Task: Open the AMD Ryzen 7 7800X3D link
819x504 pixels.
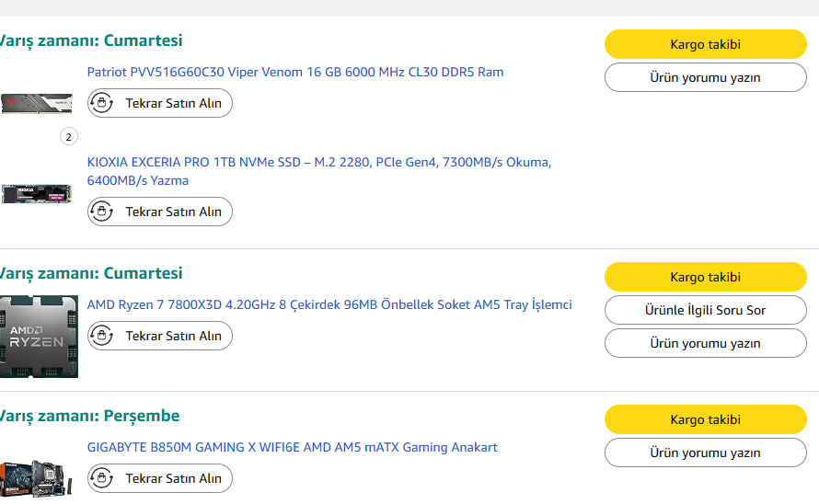Action: (329, 304)
